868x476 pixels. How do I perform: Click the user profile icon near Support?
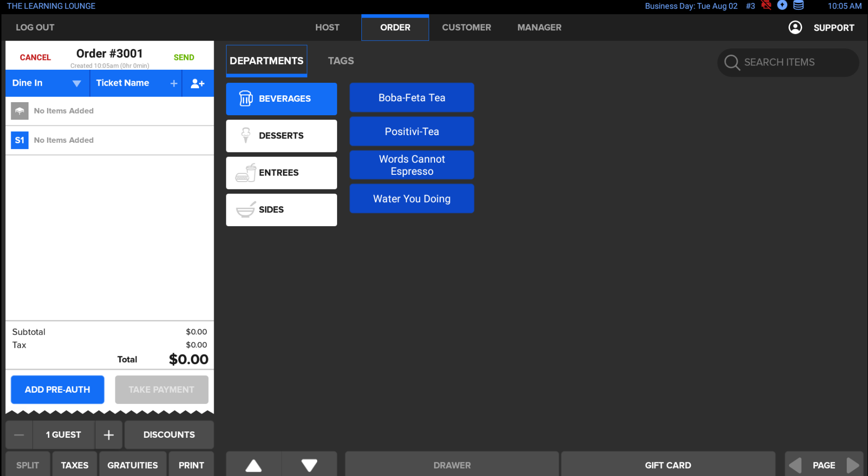coord(795,28)
